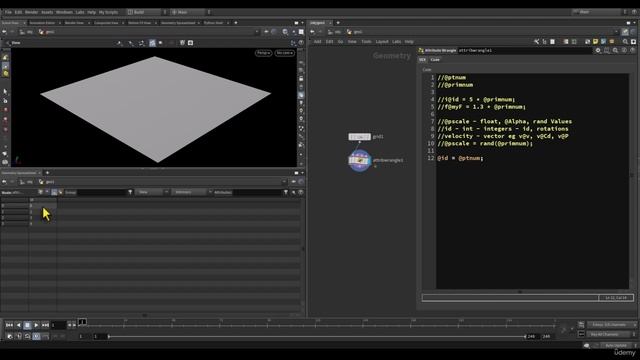Click the stop button in the playbar

pos(27,325)
